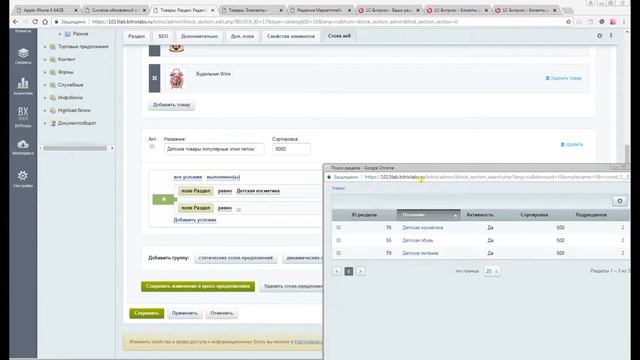Focus the Название text field

214,149
